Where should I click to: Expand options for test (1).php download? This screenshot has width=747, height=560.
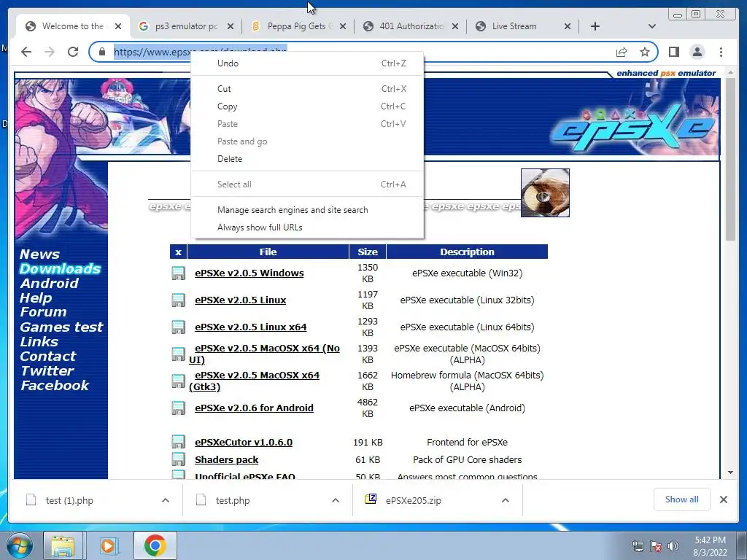[166, 500]
